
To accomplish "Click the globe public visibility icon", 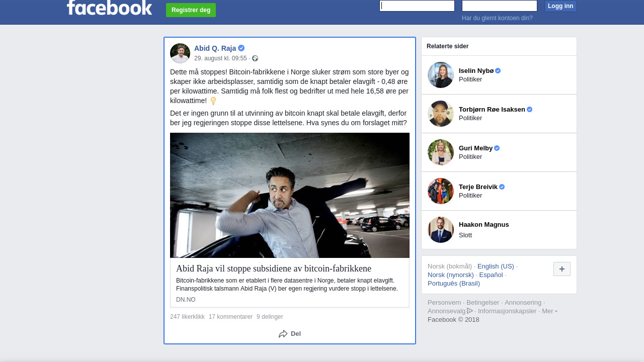I will tap(255, 58).
